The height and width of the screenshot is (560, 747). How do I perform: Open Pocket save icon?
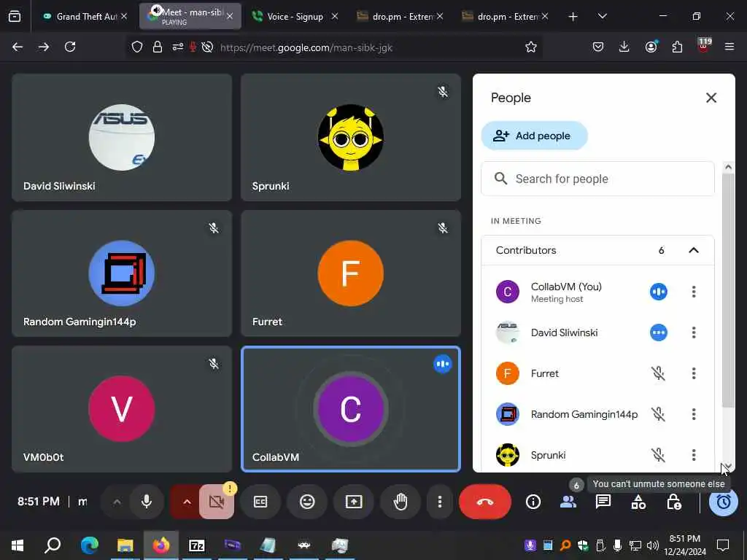598,47
